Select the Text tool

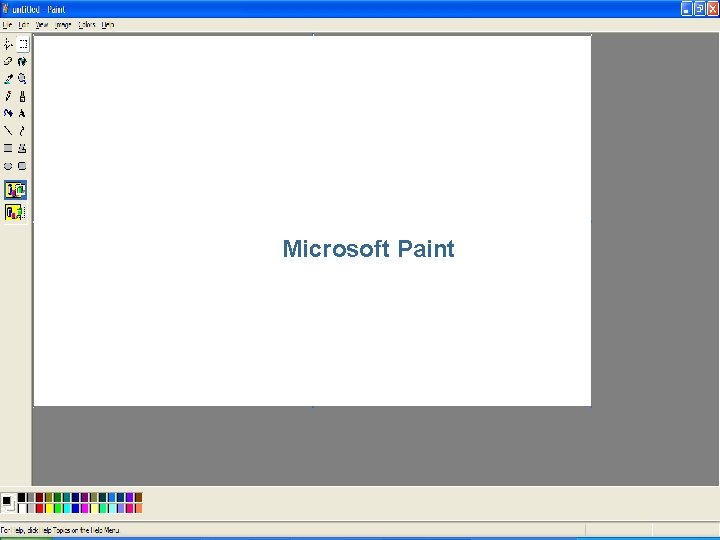(x=22, y=113)
